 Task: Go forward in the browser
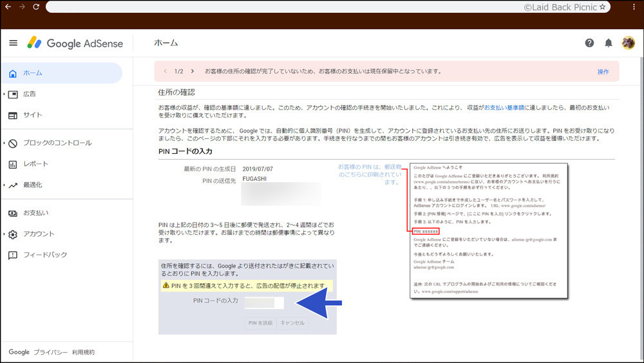coord(22,6)
